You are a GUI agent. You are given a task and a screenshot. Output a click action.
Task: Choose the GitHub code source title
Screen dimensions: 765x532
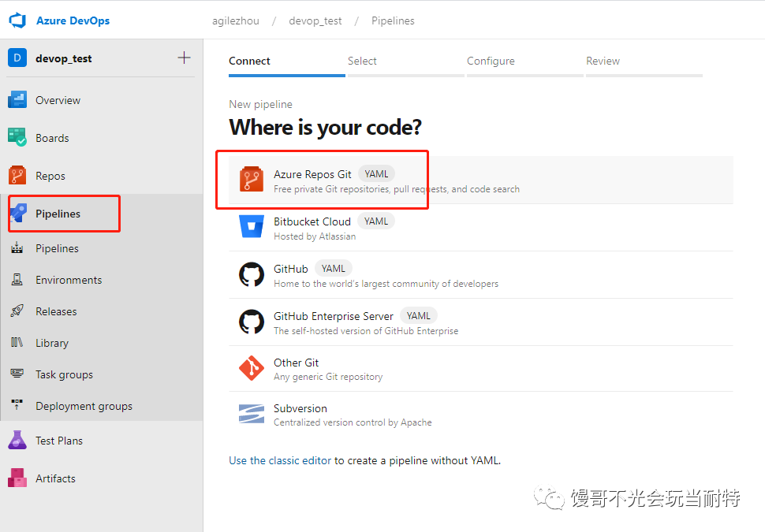(291, 269)
